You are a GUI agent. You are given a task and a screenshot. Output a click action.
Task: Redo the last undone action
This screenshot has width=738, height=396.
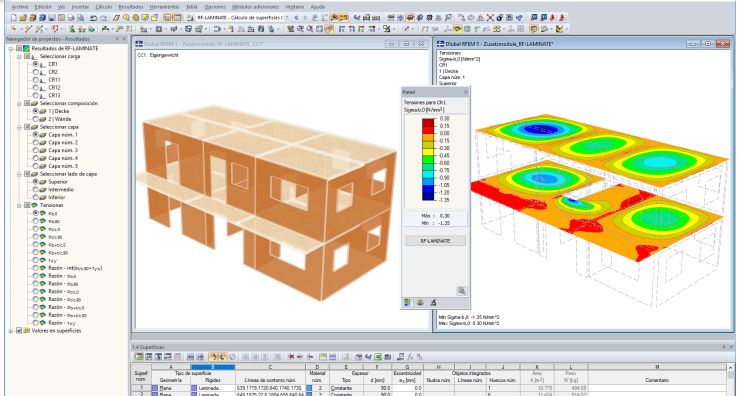point(104,18)
